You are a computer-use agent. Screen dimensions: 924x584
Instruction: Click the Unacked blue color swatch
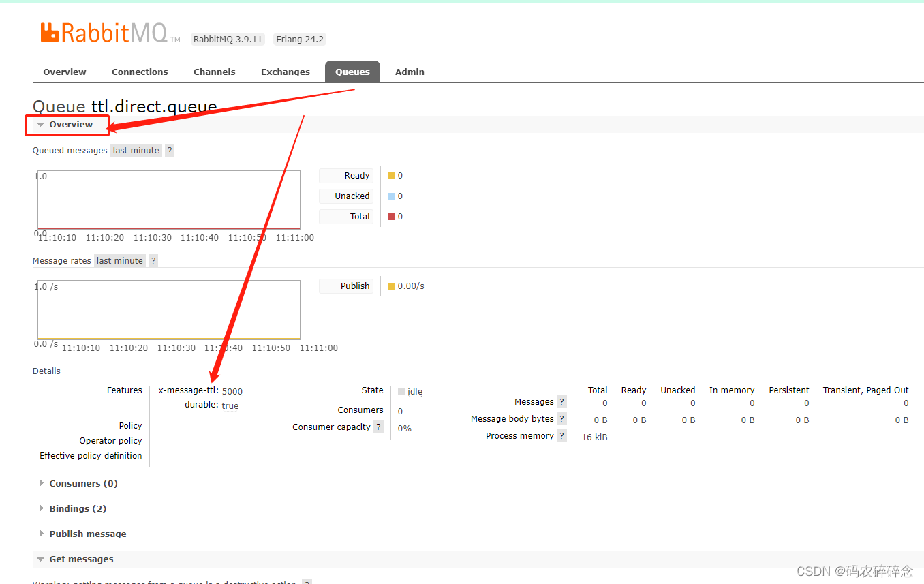[x=391, y=196]
